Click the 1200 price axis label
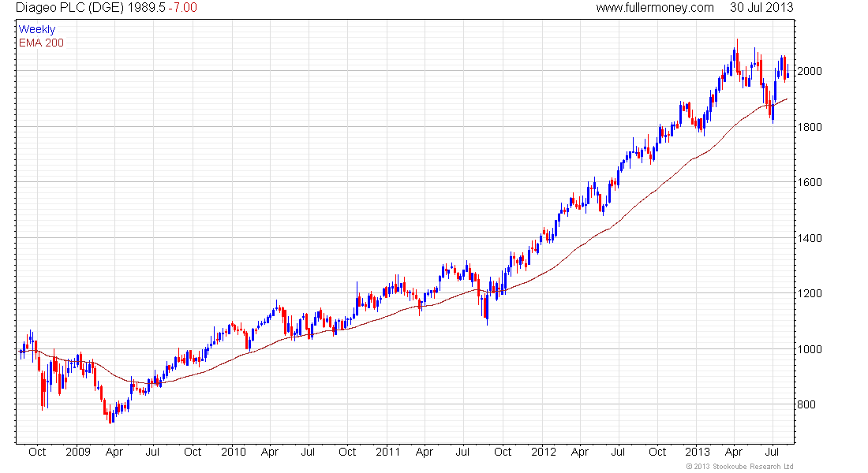 pyautogui.click(x=810, y=294)
